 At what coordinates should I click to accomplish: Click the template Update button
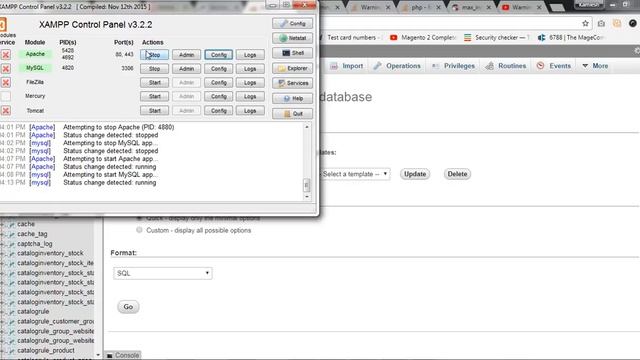[415, 174]
